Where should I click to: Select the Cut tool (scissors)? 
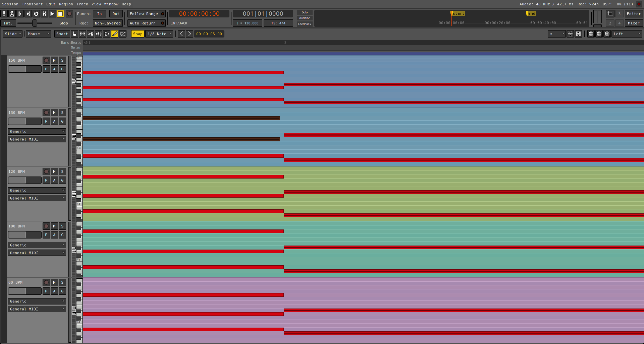[91, 34]
